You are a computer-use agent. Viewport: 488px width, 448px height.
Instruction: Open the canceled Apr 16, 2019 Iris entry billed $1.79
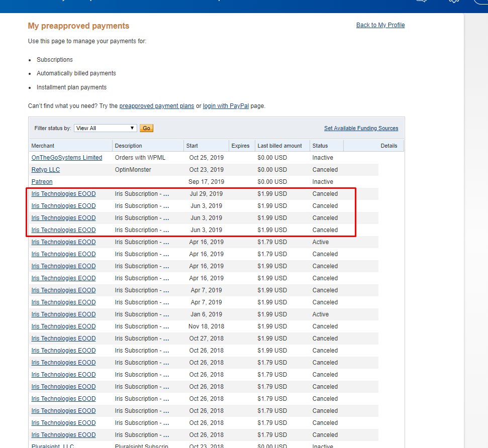63,254
